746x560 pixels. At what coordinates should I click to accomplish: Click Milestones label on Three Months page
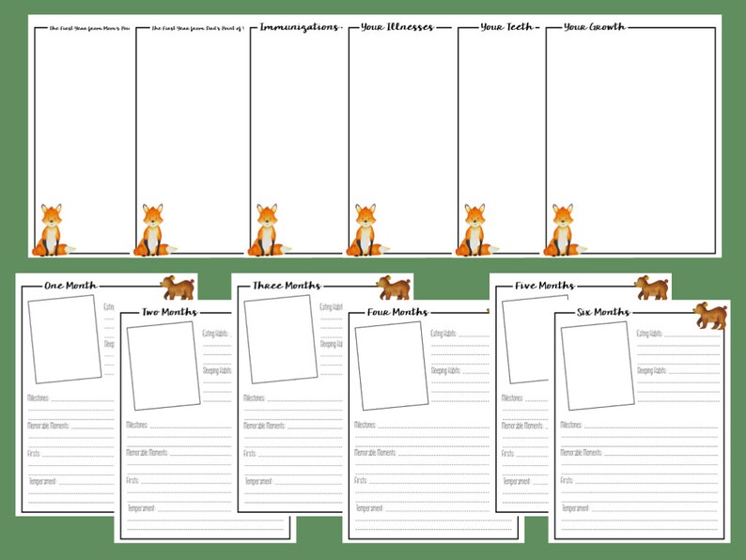[x=254, y=398]
